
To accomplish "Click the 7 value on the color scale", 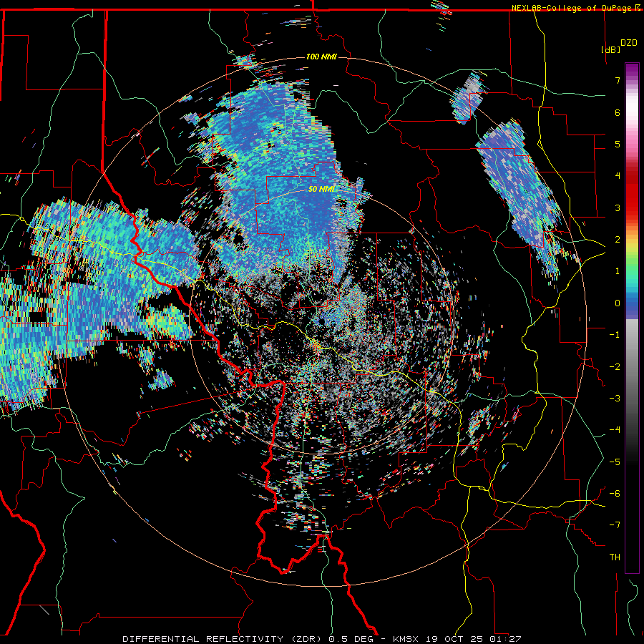I will 618,80.
